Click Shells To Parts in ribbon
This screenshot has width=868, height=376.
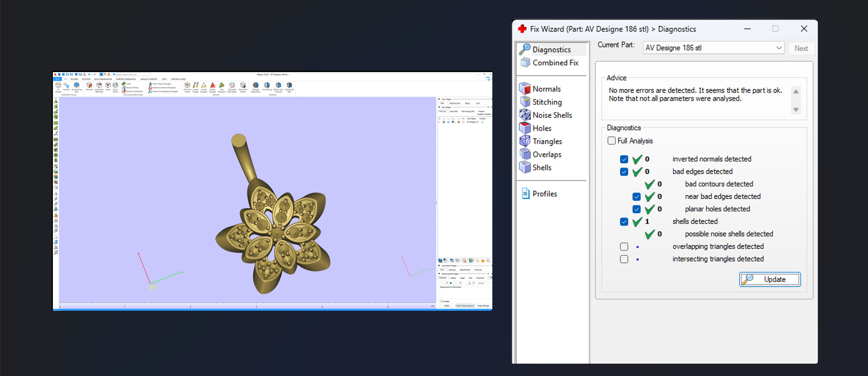pyautogui.click(x=130, y=88)
